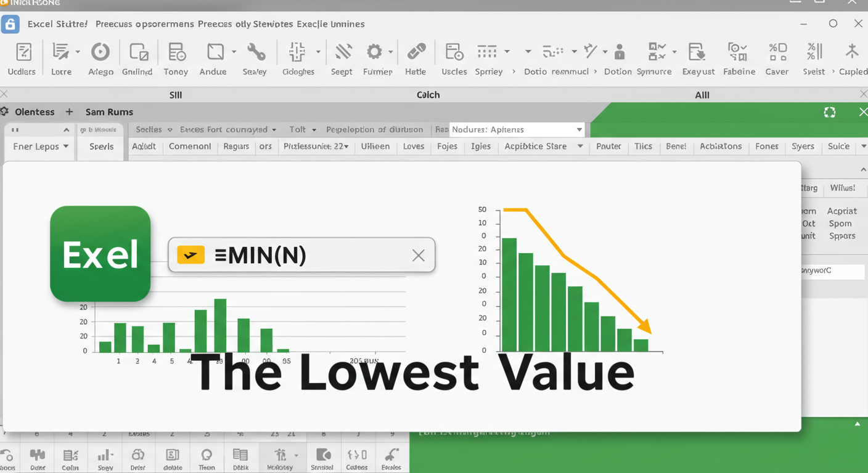Click the fullscreen icon in green bar

pyautogui.click(x=830, y=112)
